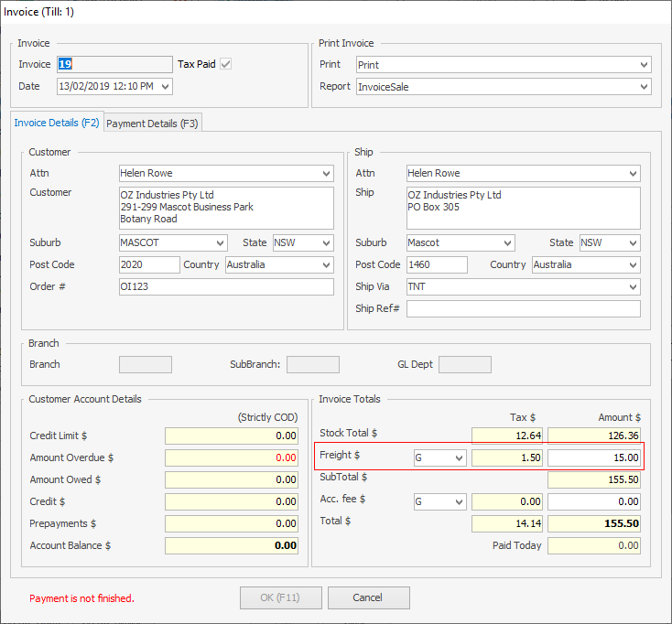Expand the Print option dropdown
This screenshot has height=624, width=672.
[x=644, y=65]
